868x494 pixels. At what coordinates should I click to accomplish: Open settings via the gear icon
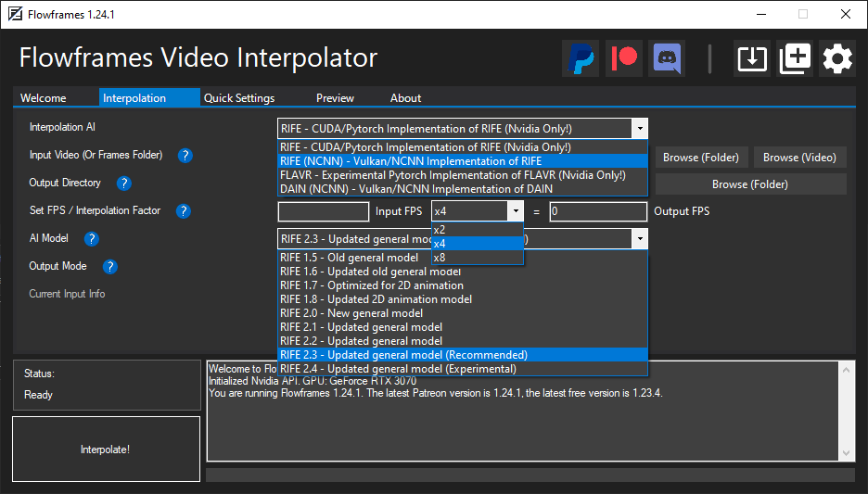837,58
